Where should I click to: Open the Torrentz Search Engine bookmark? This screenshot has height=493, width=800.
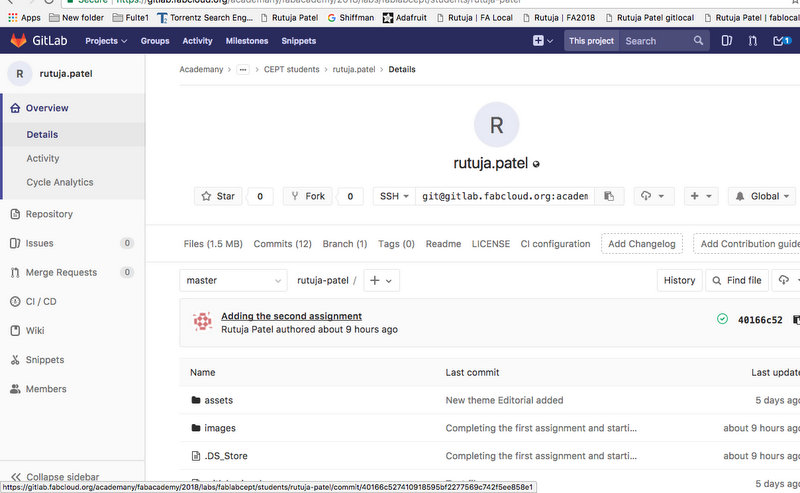point(205,17)
